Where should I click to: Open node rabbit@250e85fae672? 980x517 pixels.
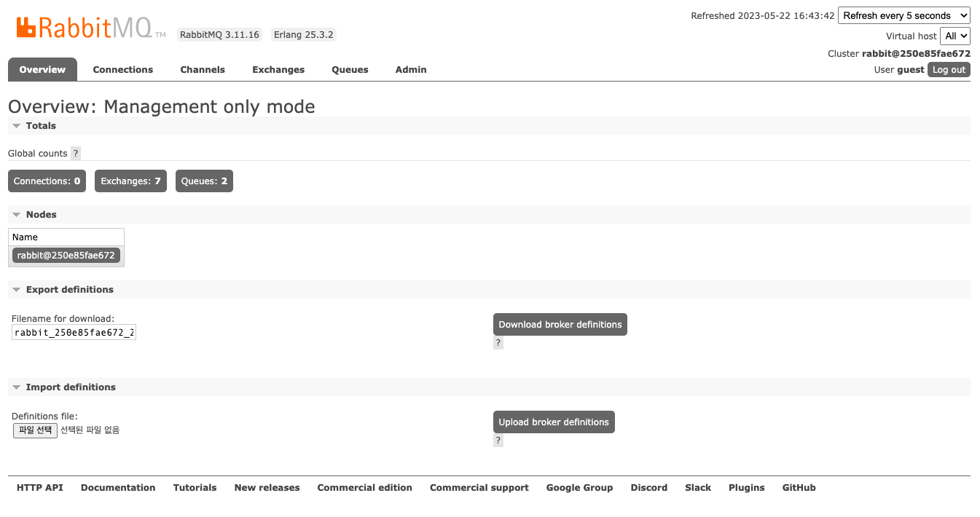(x=66, y=256)
